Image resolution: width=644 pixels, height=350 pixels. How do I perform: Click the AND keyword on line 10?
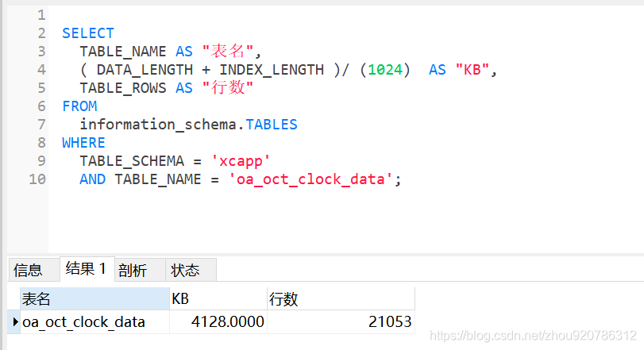(x=92, y=179)
